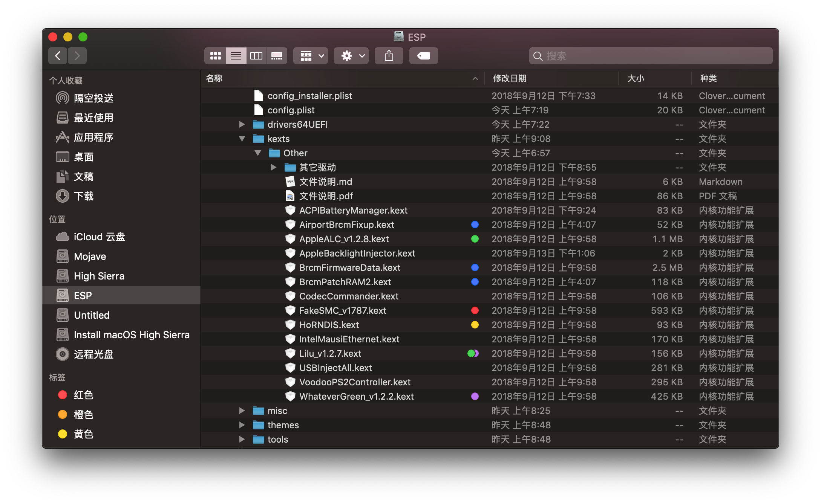Open the Applications (应用程序) sidebar item
The image size is (821, 504).
coord(93,137)
